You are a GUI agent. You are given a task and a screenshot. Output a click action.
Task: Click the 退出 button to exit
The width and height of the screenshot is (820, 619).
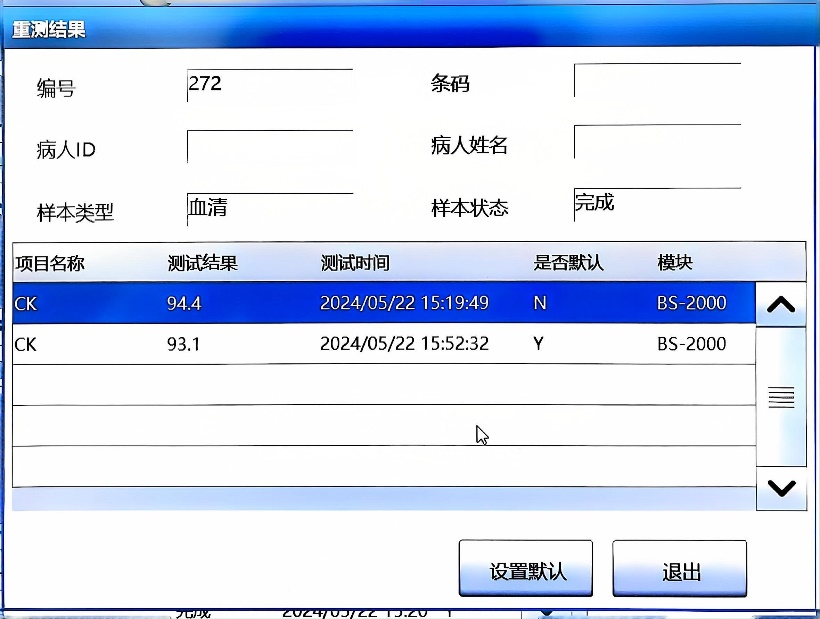(680, 571)
